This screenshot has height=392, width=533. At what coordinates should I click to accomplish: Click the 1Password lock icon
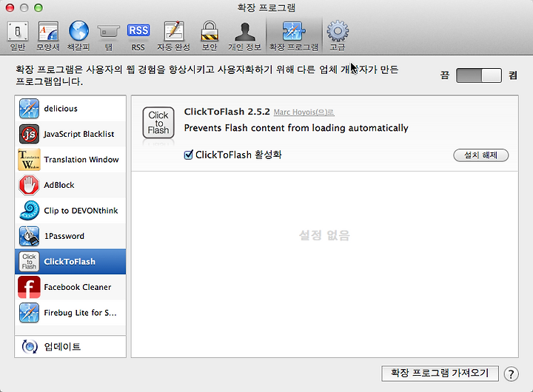(29, 236)
